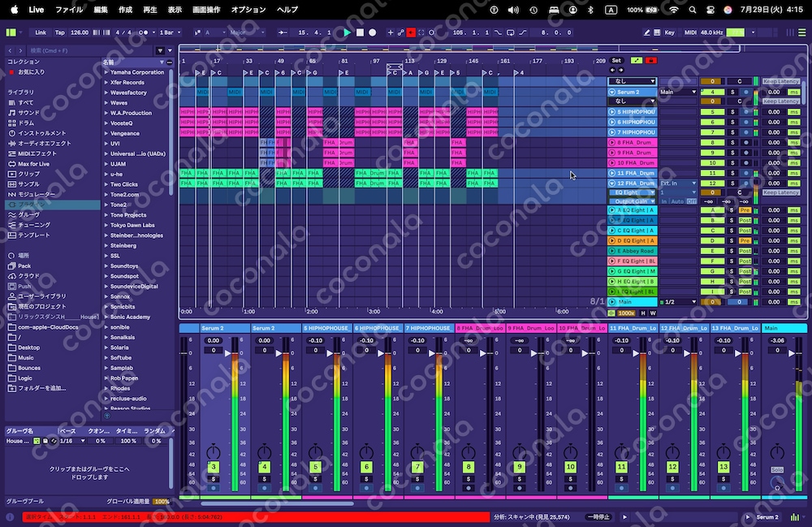Click the red Lock Envelopes icon
Viewport: 812px width, 527px height.
coord(651,61)
